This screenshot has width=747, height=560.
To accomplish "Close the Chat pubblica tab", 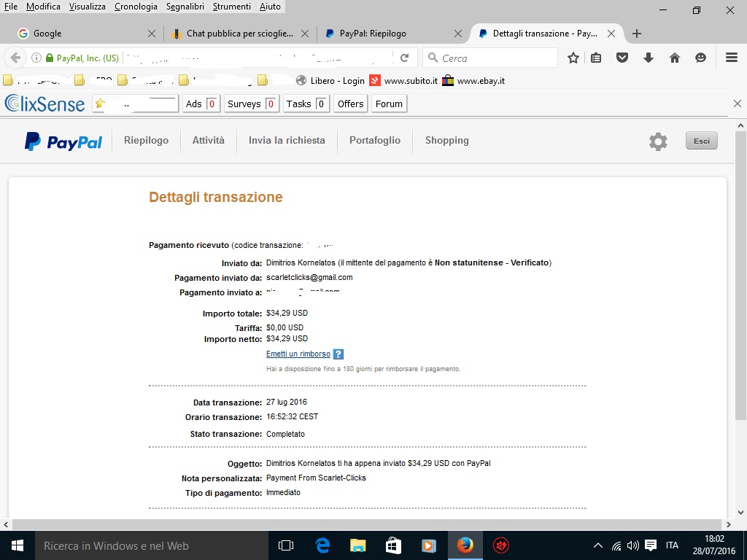I will (305, 34).
